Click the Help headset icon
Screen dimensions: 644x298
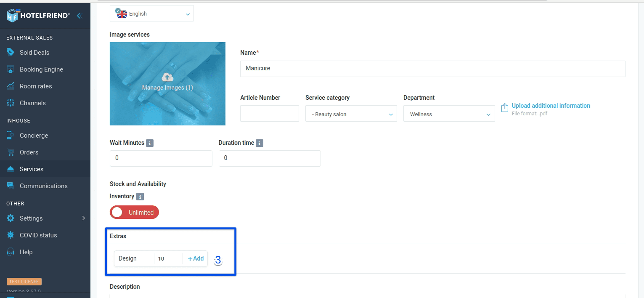[x=11, y=252]
